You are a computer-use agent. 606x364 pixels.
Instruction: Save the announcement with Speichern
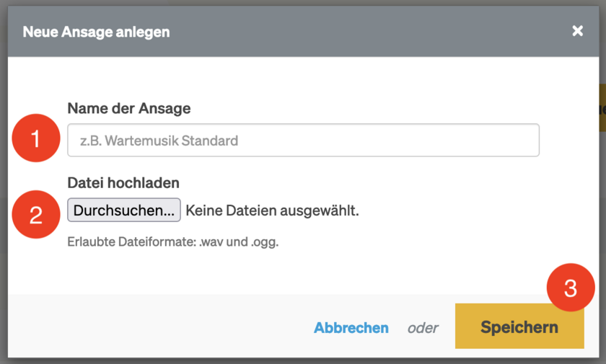coord(519,327)
